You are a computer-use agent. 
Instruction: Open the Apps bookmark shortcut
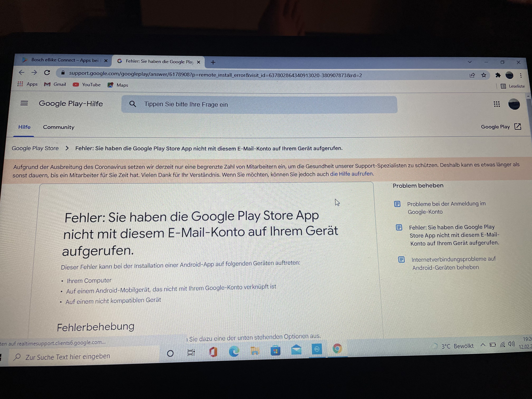click(x=27, y=84)
